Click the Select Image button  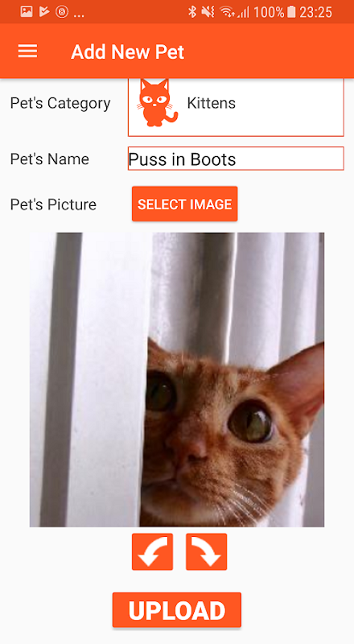185,204
